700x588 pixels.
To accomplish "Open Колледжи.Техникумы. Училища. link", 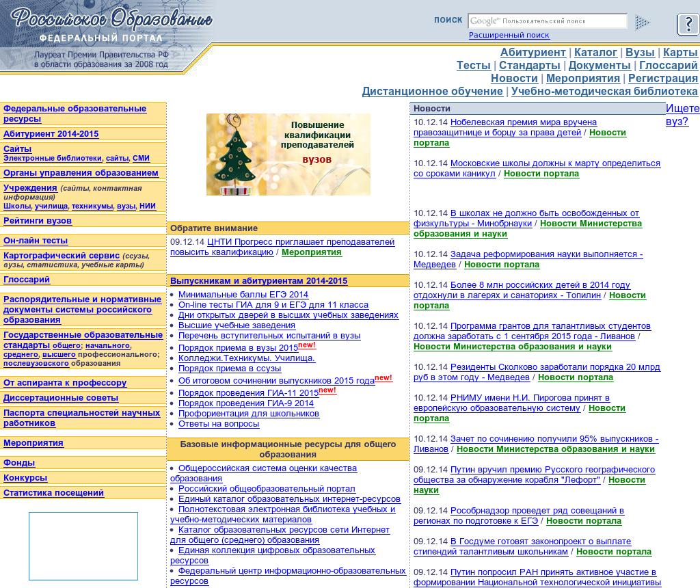I will pos(246,358).
